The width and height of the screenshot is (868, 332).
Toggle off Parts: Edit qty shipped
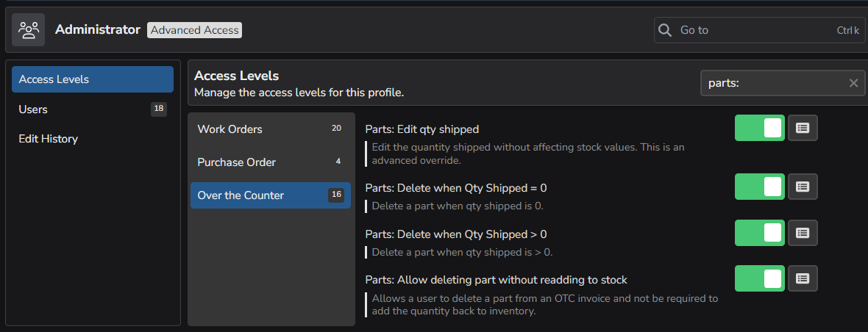point(759,128)
